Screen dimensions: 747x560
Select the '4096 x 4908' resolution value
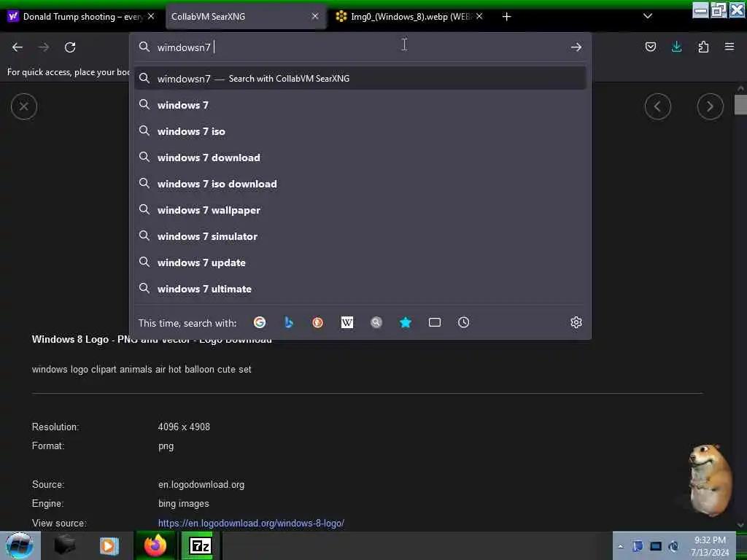184,427
